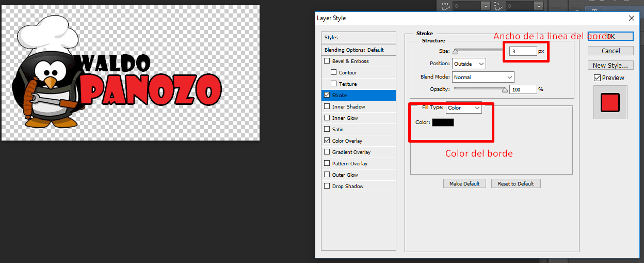Click the second diacritic value field showing 0
Screen dimensions: 644x263
pos(520,6)
